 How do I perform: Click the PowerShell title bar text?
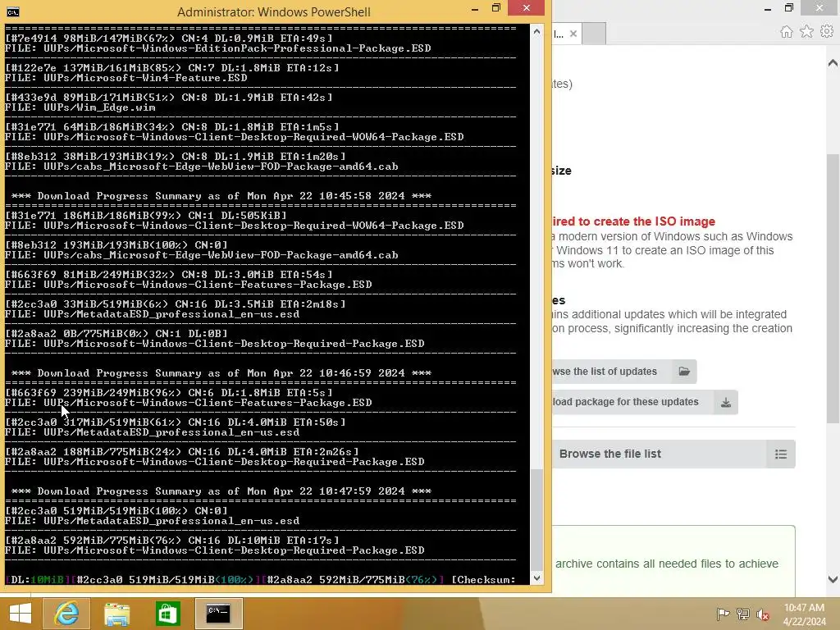(274, 11)
